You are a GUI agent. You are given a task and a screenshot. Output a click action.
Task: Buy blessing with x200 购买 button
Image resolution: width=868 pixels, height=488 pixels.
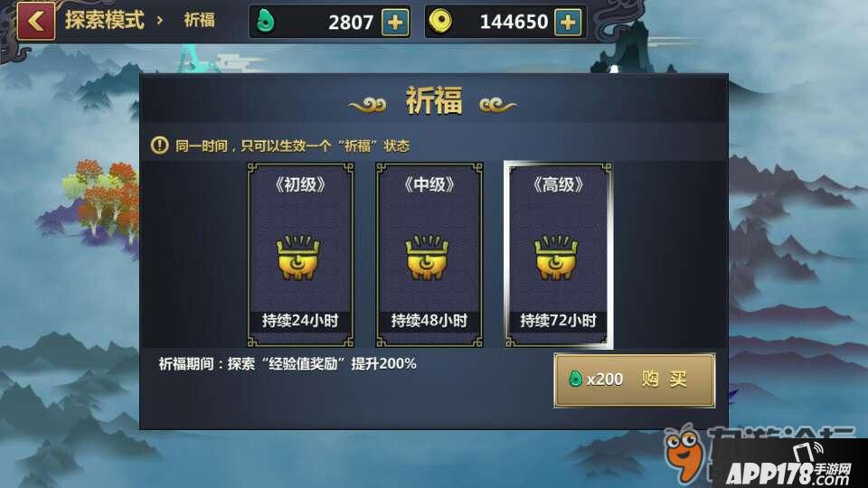click(x=635, y=380)
